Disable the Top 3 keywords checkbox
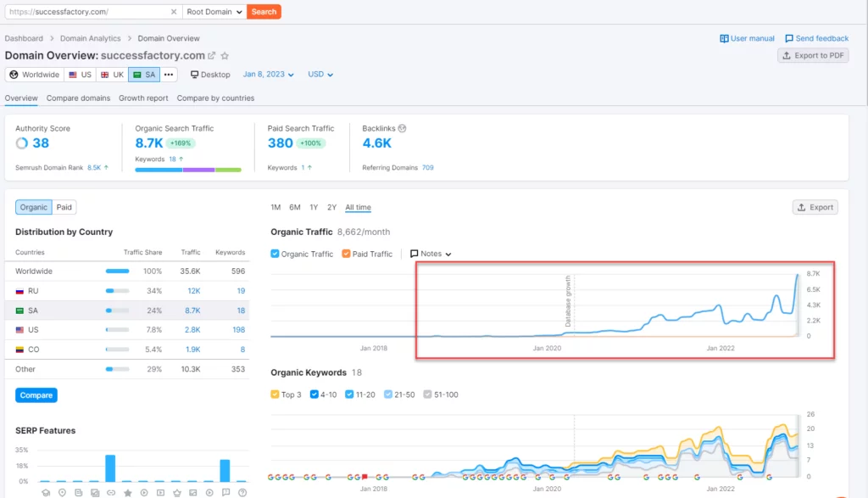The image size is (868, 498). (275, 394)
